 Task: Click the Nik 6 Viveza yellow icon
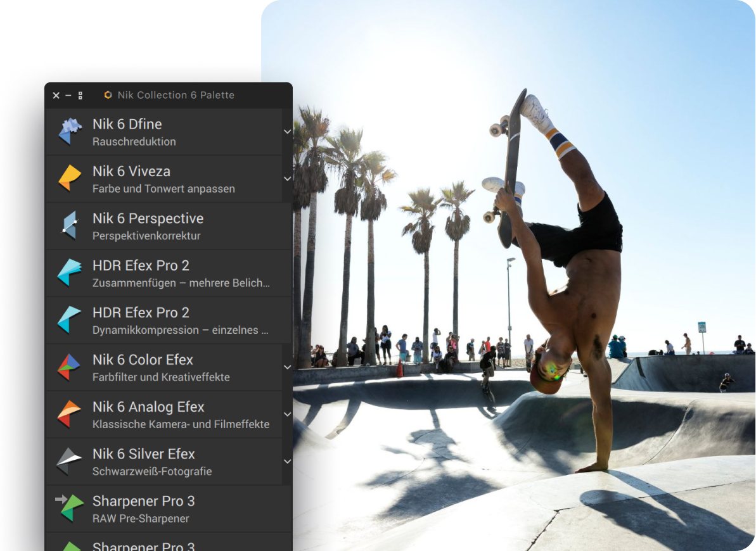(70, 179)
